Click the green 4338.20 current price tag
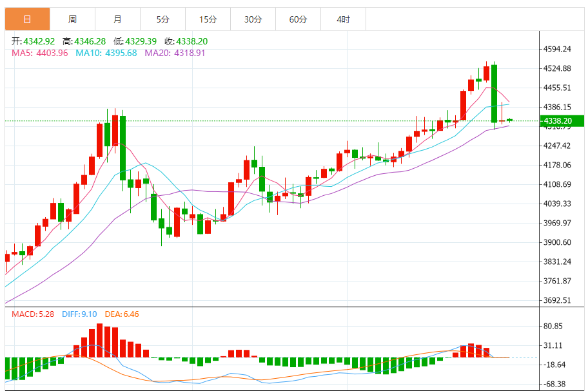 (561, 120)
